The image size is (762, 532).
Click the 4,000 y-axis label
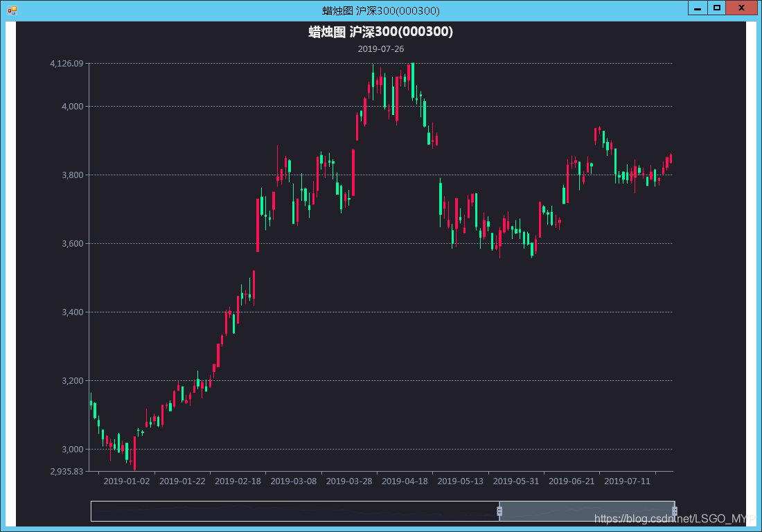click(x=73, y=107)
